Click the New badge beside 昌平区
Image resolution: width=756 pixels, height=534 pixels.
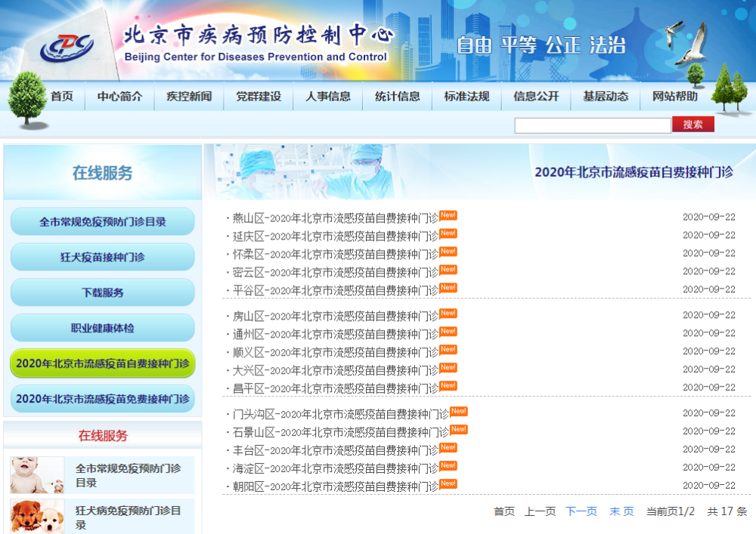[x=448, y=386]
